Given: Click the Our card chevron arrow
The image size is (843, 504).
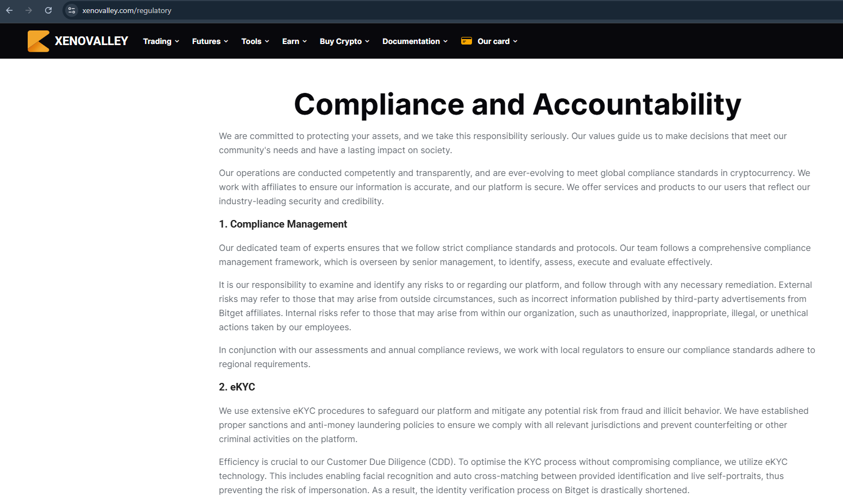Looking at the screenshot, I should coord(515,41).
